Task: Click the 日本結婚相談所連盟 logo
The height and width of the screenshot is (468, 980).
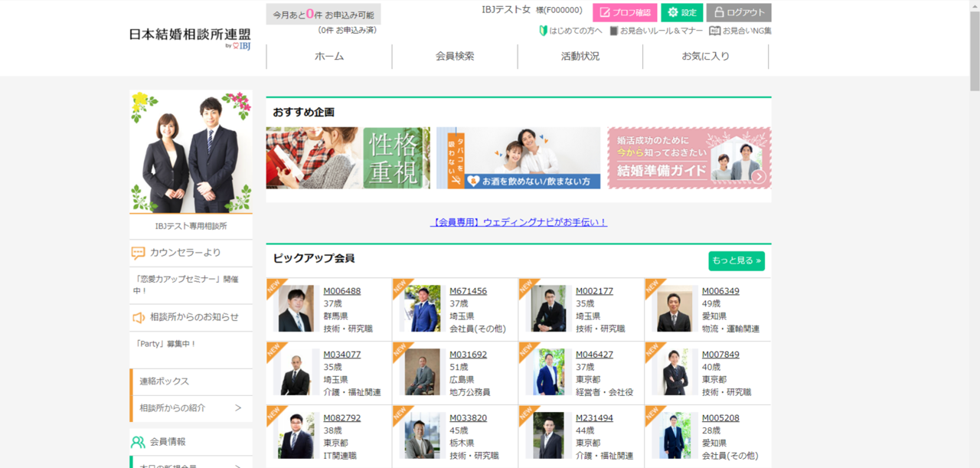Action: 190,38
